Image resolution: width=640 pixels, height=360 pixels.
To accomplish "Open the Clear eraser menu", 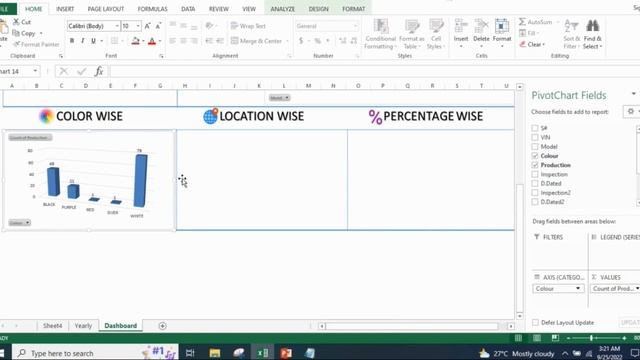I will 532,44.
